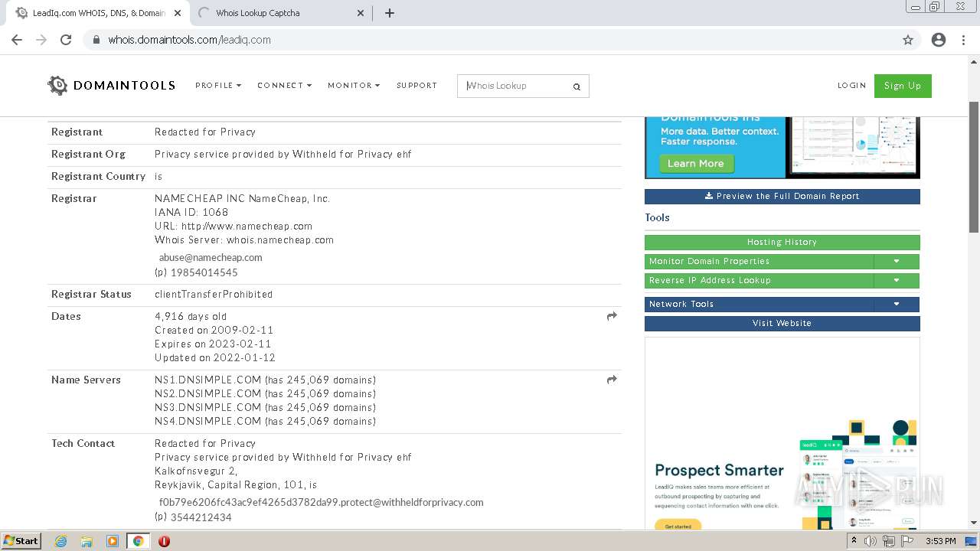Expand the Reverse IP Address Lookup dropdown arrow
Screen dimensions: 980x551
coord(897,280)
